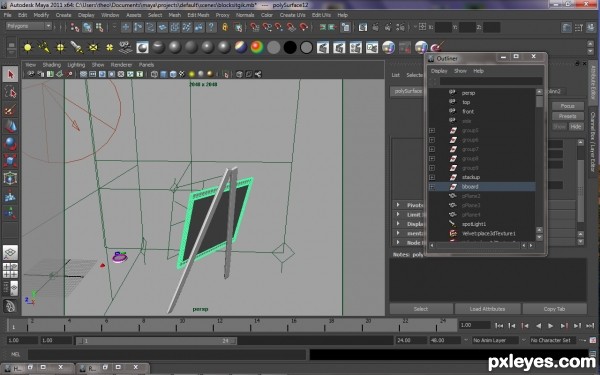The height and width of the screenshot is (375, 600).
Task: Open the Normals menu
Action: tap(245, 15)
